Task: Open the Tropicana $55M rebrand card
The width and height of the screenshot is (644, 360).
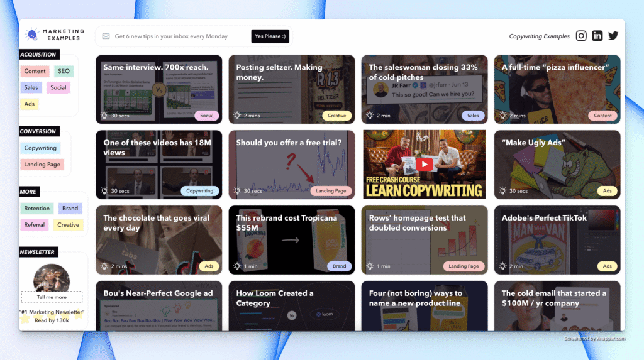Action: click(292, 240)
